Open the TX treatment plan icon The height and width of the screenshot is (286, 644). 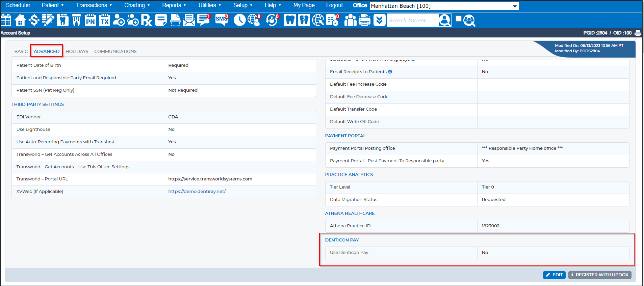click(x=104, y=20)
